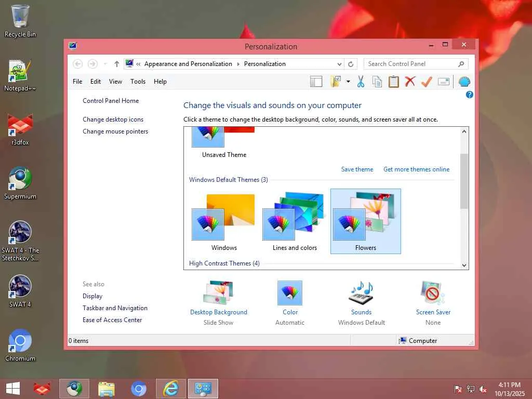This screenshot has width=532, height=399.
Task: Click Appearance and Personalization breadcrumb
Action: 188,64
